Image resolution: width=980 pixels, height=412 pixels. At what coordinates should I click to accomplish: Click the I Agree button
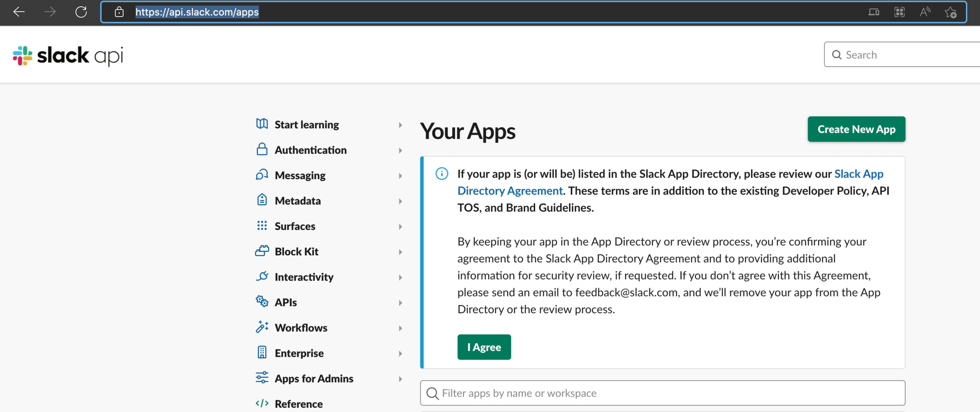coord(484,347)
